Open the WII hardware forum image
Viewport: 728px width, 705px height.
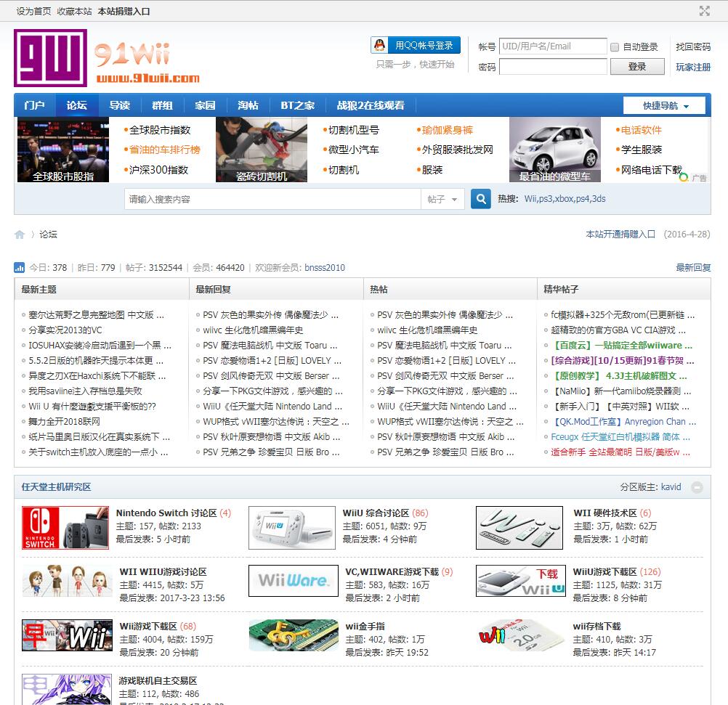[x=519, y=528]
